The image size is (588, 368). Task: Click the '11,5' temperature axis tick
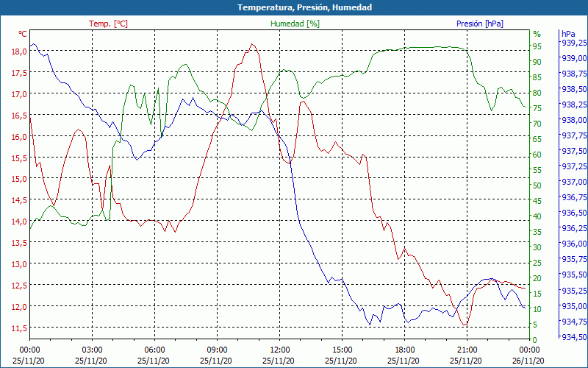(20, 328)
